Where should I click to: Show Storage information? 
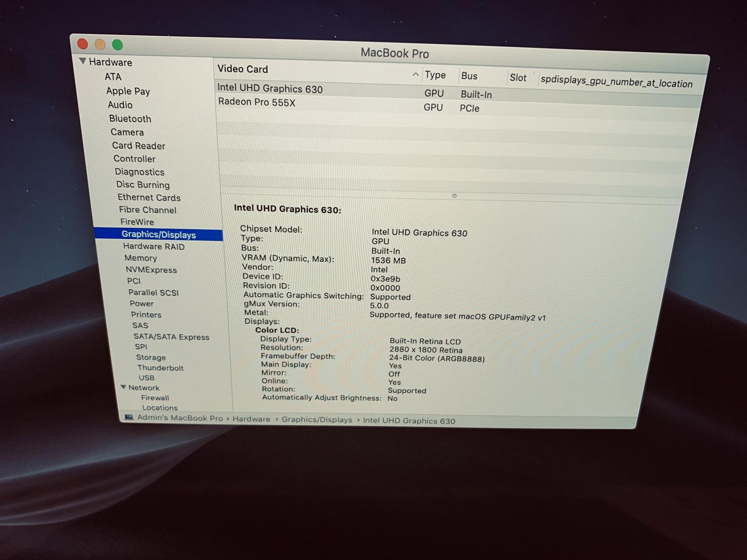tap(151, 357)
